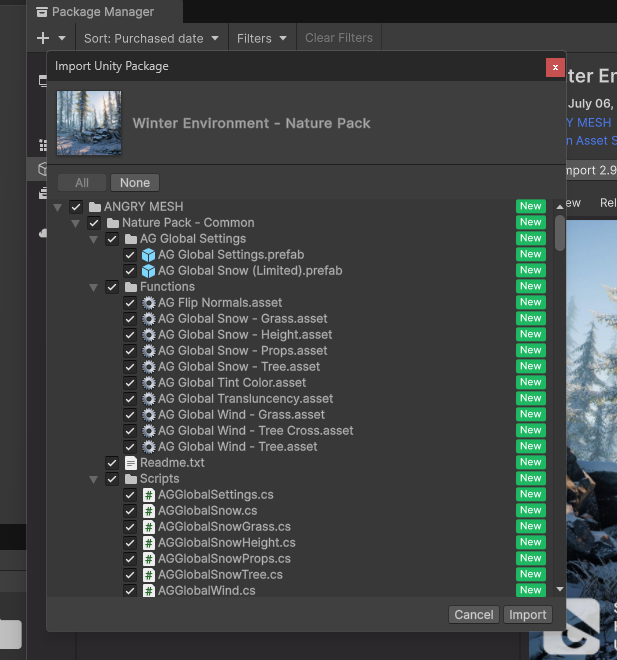
Task: Click the AG Global Snow (Limited).prefab row text
Action: tap(250, 271)
